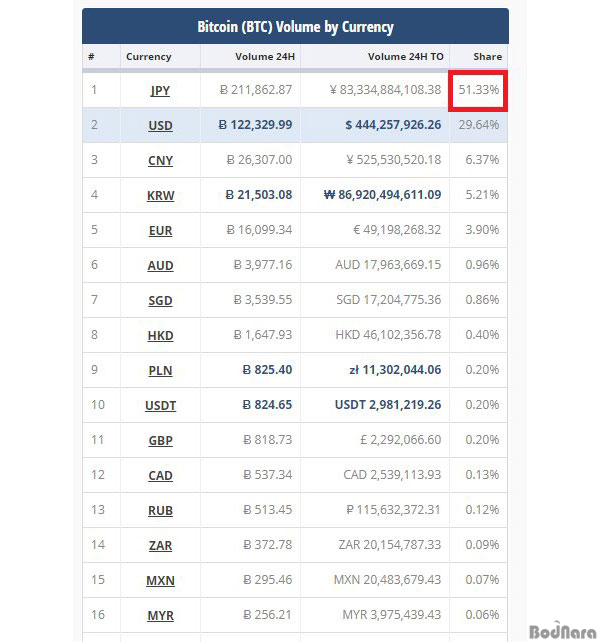This screenshot has height=642, width=600.
Task: Select GBP volume Ƀ 818.73
Action: coord(267,440)
